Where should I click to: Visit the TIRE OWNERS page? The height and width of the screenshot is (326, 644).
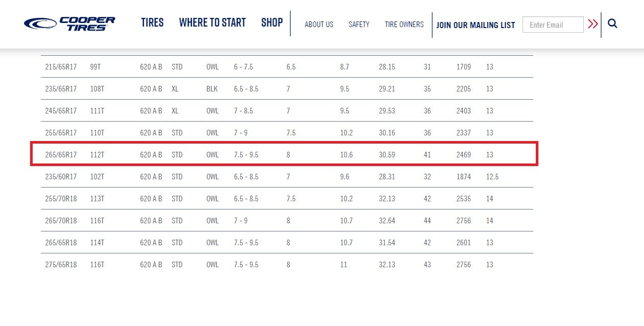tap(404, 25)
